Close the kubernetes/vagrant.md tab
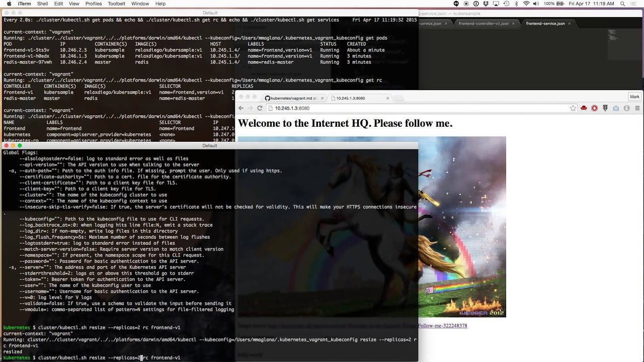Image resolution: width=644 pixels, height=362 pixels. (x=321, y=98)
